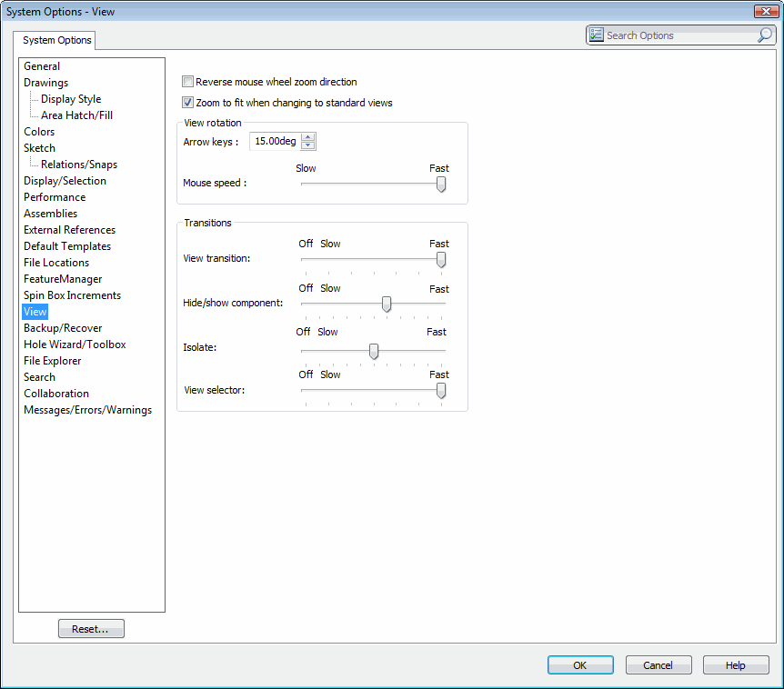Enable Reverse mouse wheel zoom direction
This screenshot has width=784, height=689.
coord(187,82)
